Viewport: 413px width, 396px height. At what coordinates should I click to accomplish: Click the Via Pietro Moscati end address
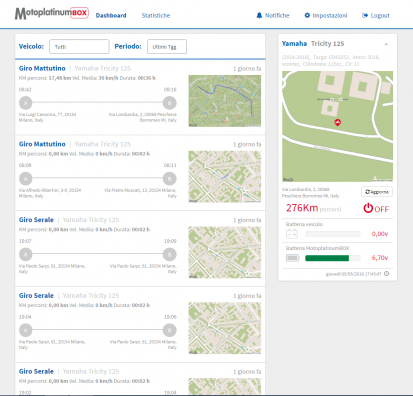coord(140,193)
